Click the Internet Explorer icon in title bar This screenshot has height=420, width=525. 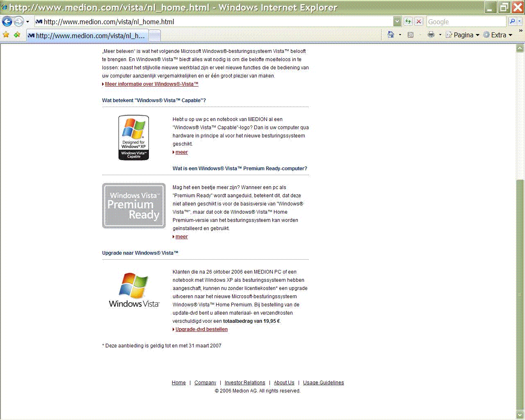pos(5,7)
